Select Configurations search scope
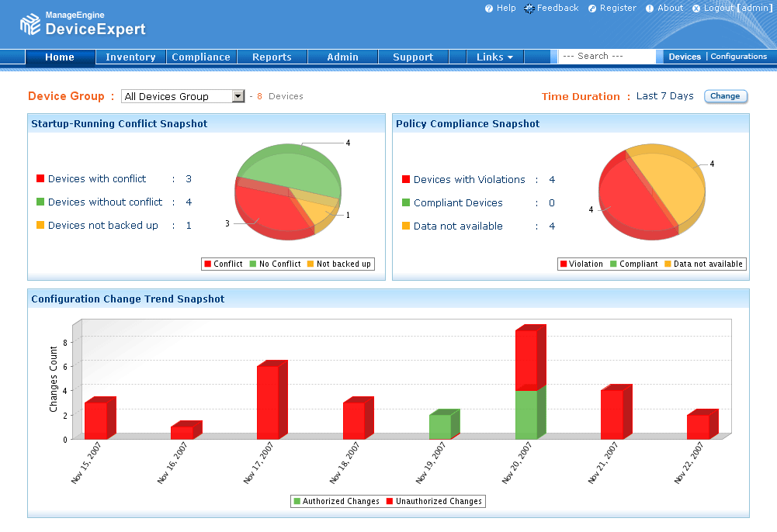The width and height of the screenshot is (777, 532). point(738,57)
